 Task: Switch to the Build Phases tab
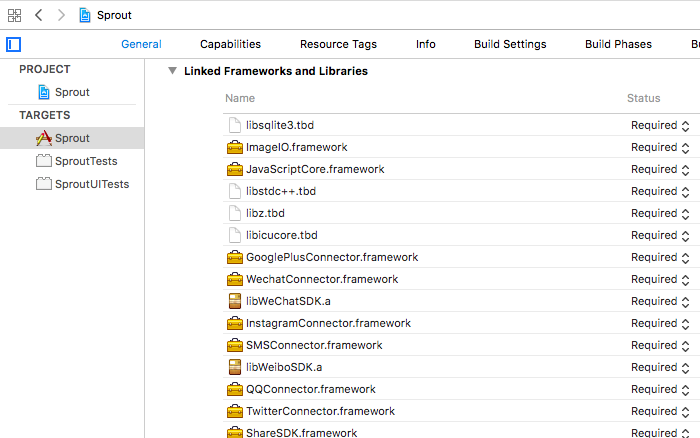pyautogui.click(x=618, y=44)
